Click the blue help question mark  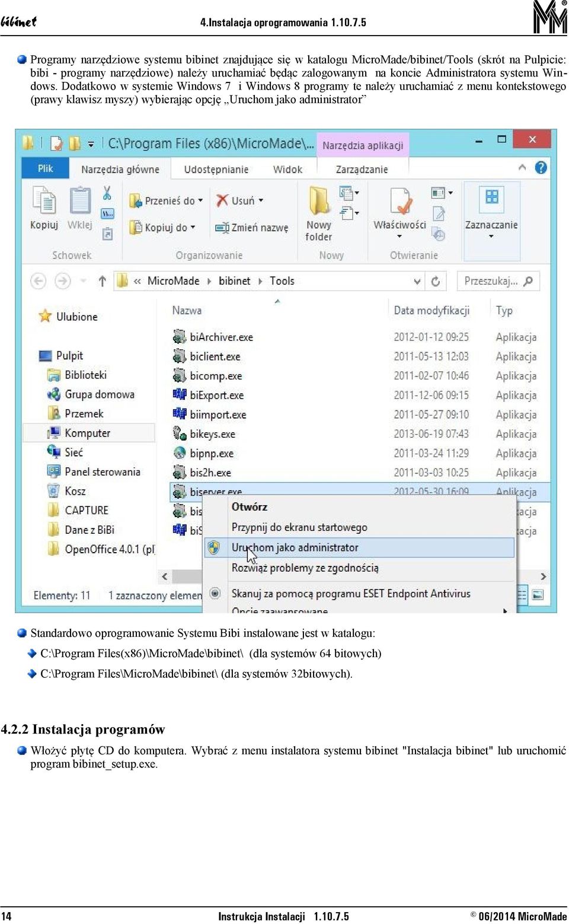pos(541,168)
